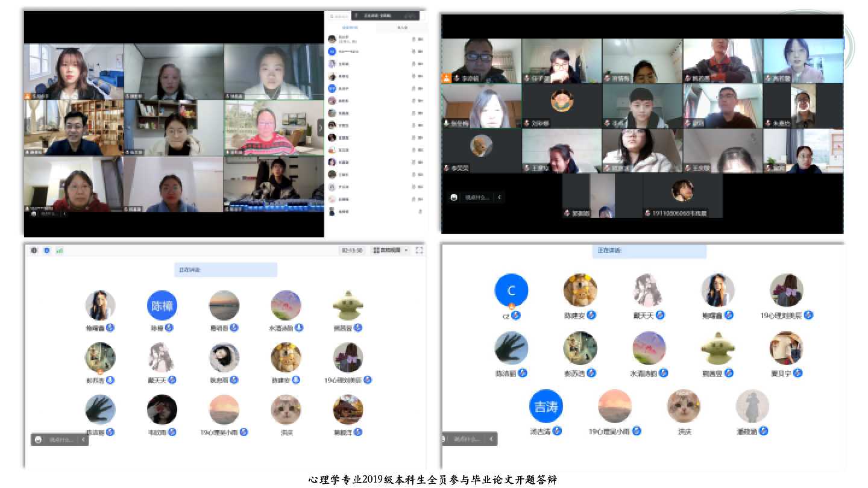Screen dimensions: 868x488
Task: Collapse the chat bar in the 吉涛 avatar window
Action: tap(492, 439)
